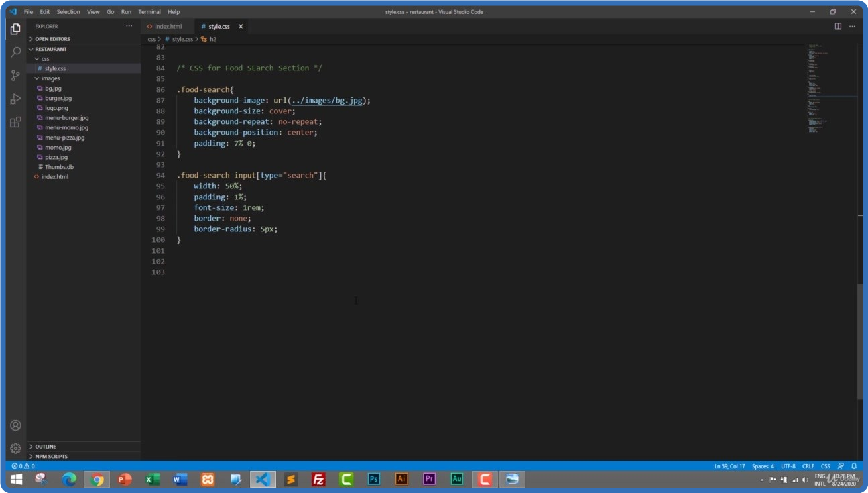The width and height of the screenshot is (868, 493).
Task: Open the Terminal menu
Action: point(149,12)
